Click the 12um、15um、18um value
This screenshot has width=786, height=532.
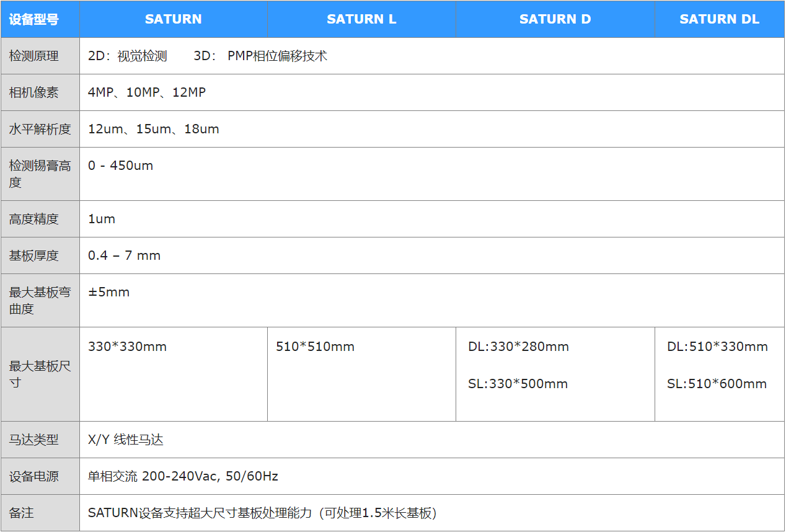(x=154, y=129)
